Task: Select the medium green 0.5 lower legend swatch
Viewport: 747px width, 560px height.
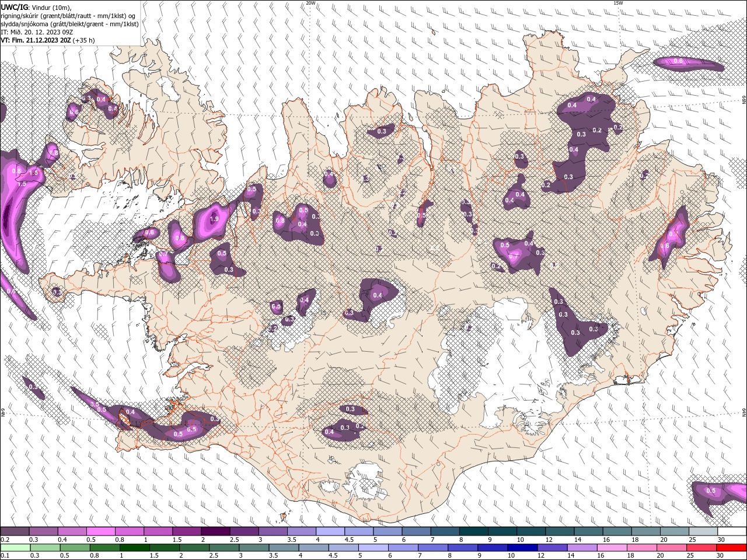Action: click(x=75, y=547)
